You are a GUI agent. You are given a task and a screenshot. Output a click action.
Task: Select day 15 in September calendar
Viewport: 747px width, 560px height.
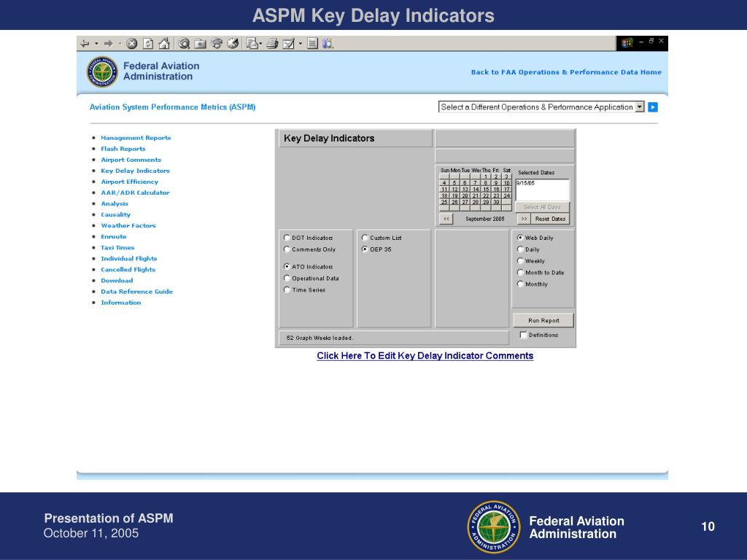pyautogui.click(x=486, y=189)
